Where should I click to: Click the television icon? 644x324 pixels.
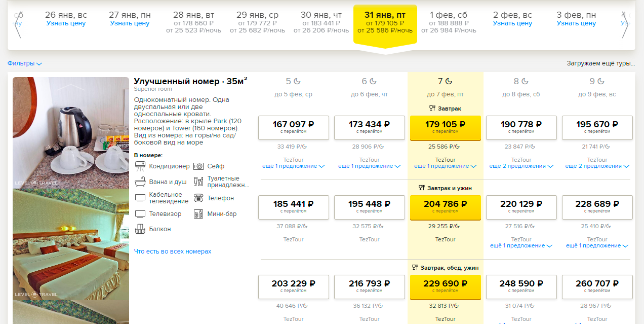pos(140,214)
